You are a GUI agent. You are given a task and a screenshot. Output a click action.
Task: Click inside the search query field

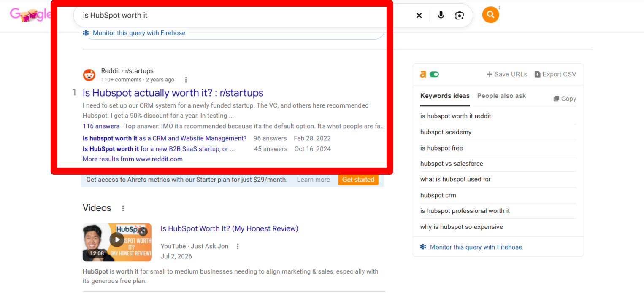(245, 16)
